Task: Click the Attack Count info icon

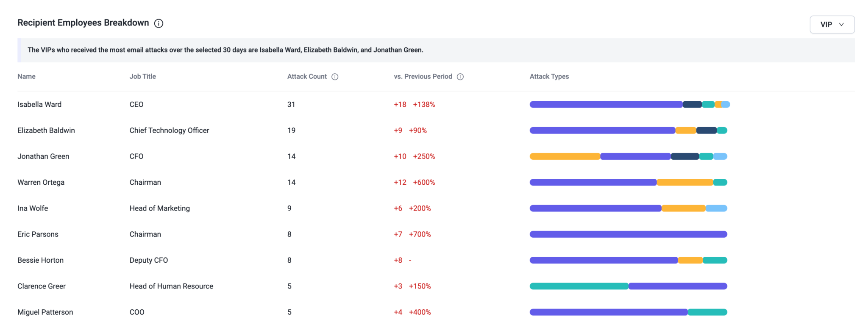Action: [335, 77]
